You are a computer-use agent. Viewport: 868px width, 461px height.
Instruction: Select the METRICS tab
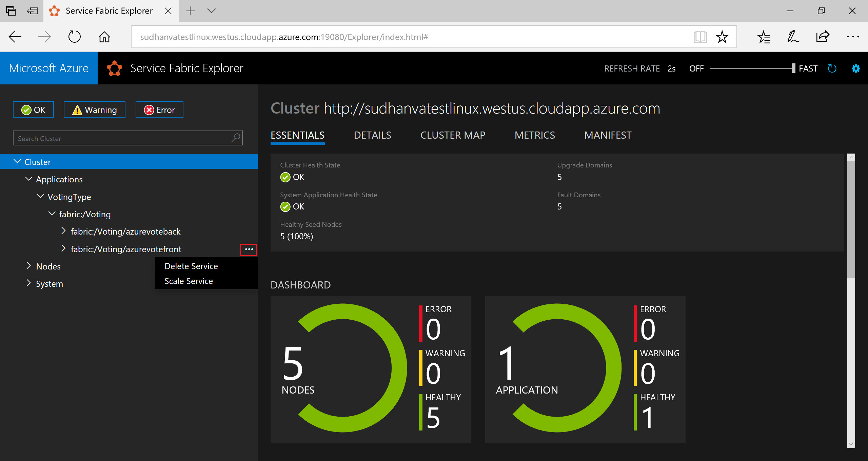click(534, 135)
